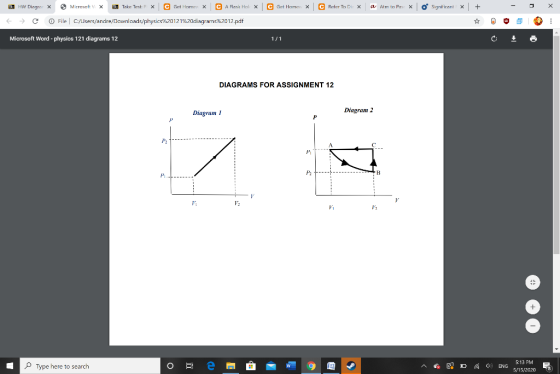
Task: Go back to previous page
Action: [x=9, y=21]
